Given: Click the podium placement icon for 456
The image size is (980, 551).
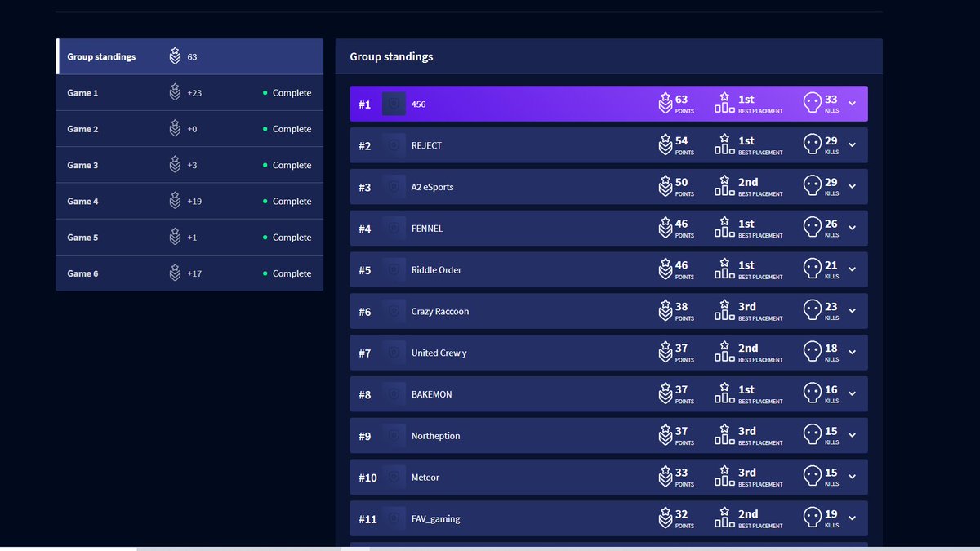Looking at the screenshot, I should point(724,103).
